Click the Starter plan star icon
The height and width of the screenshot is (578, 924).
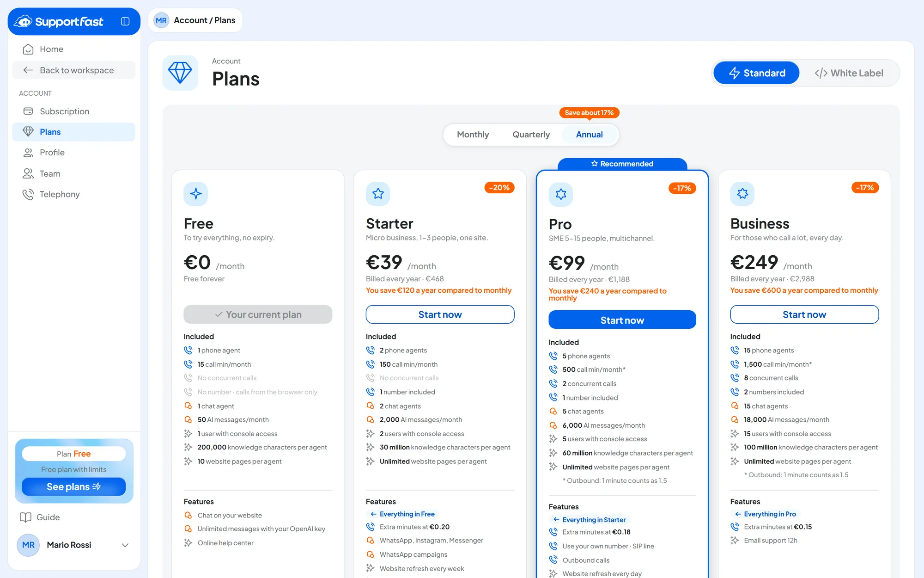378,194
